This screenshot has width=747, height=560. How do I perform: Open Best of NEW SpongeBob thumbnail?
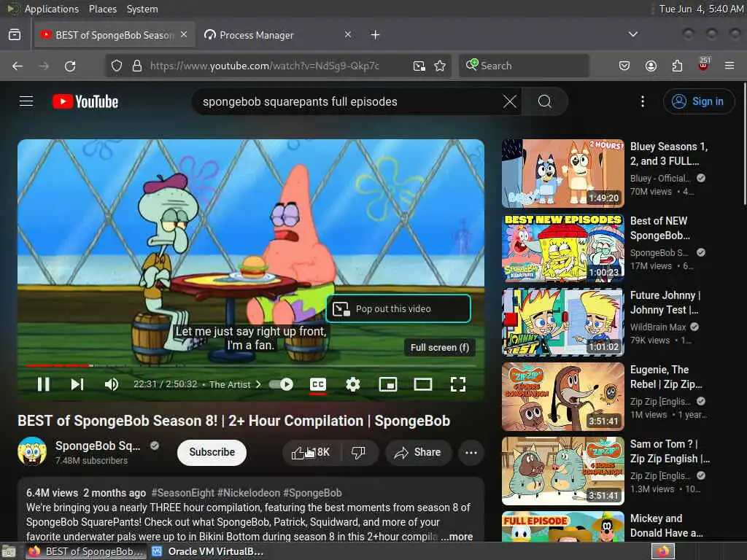[563, 248]
